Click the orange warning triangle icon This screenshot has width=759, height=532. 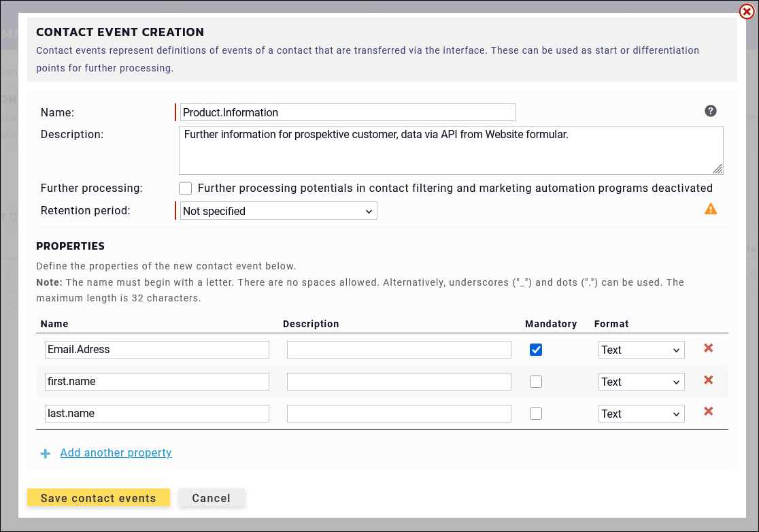[x=711, y=209]
